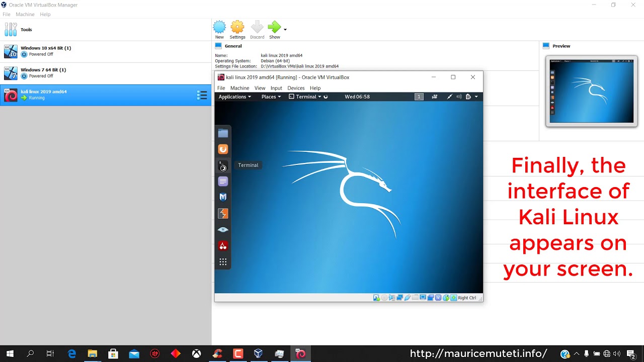This screenshot has width=644, height=362.
Task: Open File menu in the Kali VM window
Action: point(221,88)
